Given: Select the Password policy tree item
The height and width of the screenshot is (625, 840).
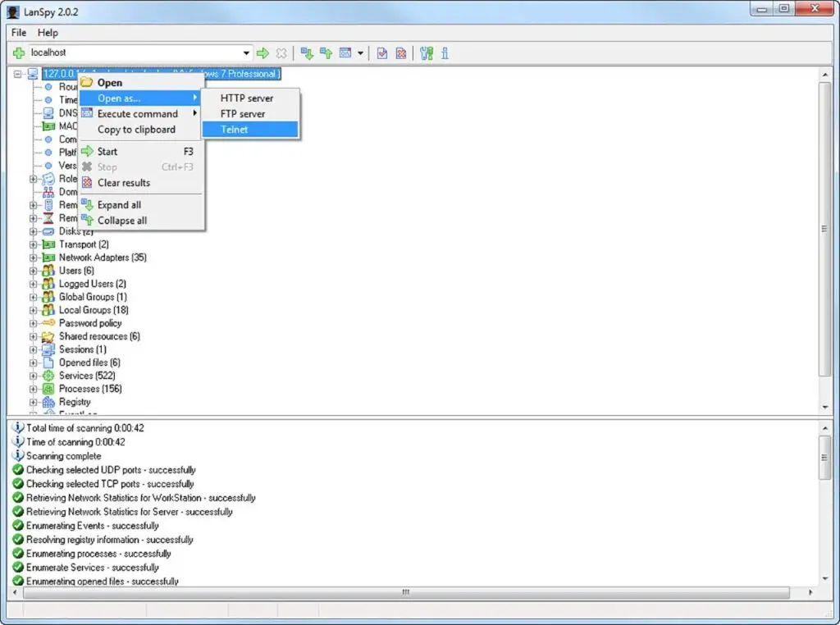Looking at the screenshot, I should tap(90, 323).
